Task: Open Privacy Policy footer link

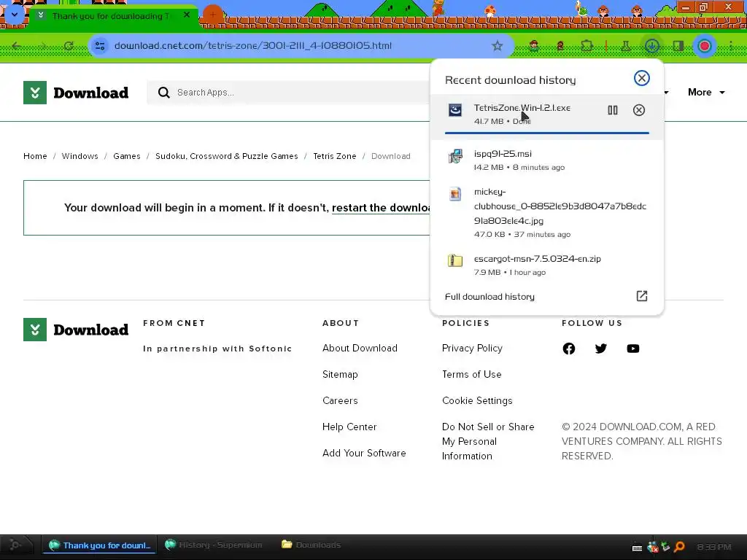Action: pyautogui.click(x=472, y=348)
